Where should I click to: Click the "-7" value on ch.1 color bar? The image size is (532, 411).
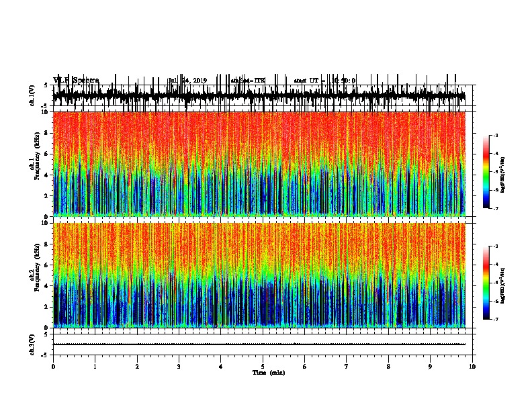pos(496,208)
